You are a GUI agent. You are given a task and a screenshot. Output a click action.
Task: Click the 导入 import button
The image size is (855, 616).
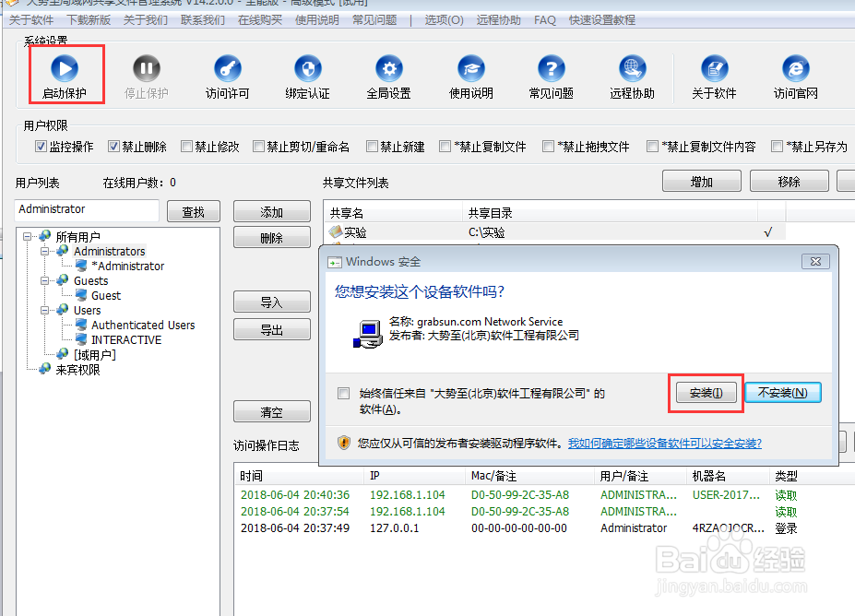coord(271,302)
